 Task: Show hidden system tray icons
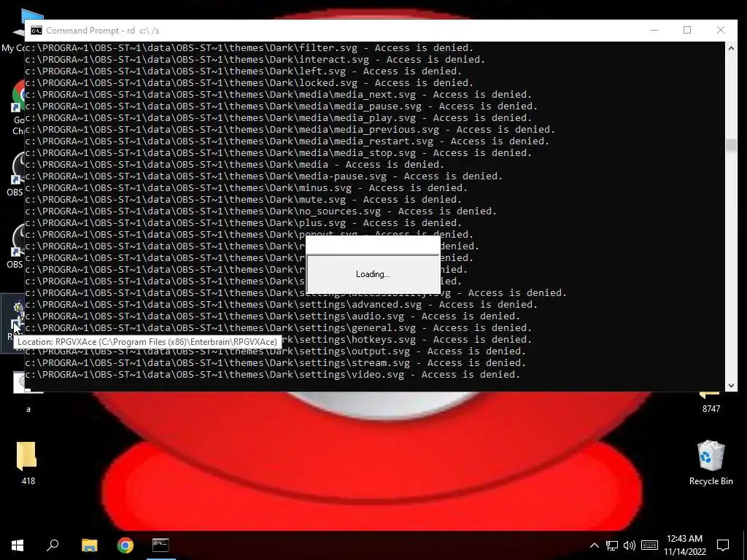pyautogui.click(x=595, y=545)
